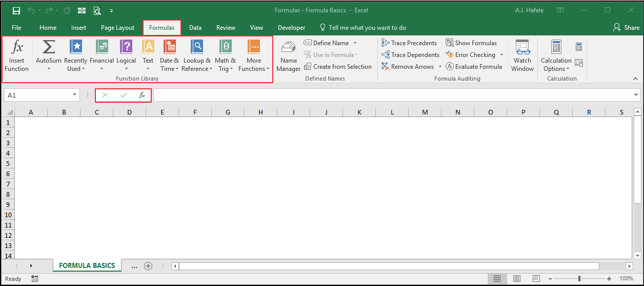Click the formula bar Enter checkmark

[x=124, y=95]
